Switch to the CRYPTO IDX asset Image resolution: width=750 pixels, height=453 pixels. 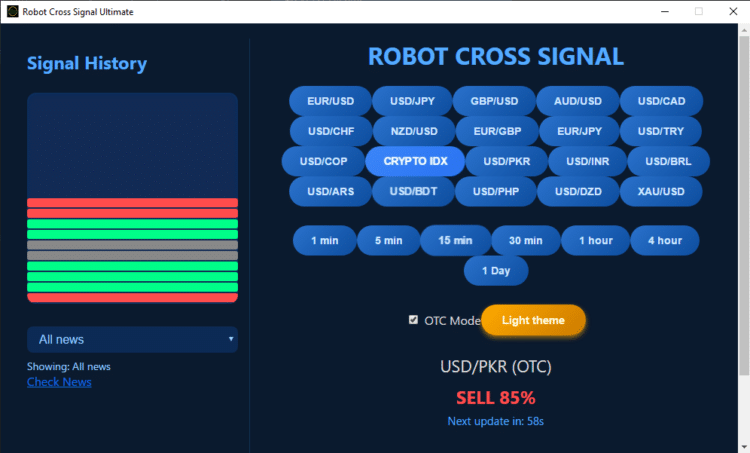[x=415, y=161]
